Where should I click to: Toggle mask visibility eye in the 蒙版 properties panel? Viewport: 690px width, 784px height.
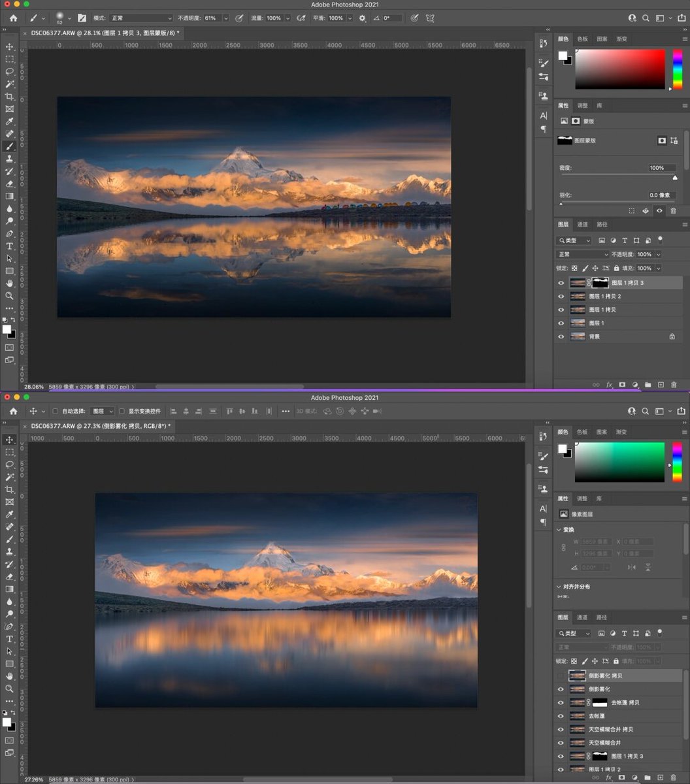click(x=660, y=210)
